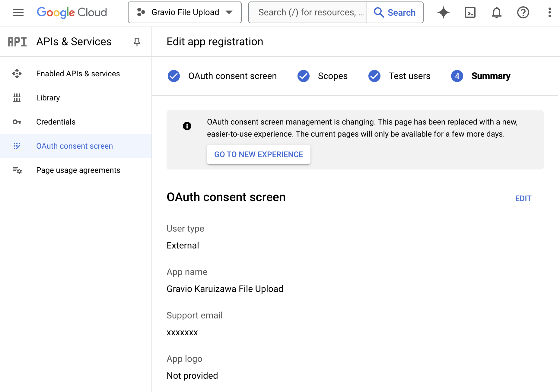Open Enabled APIs & services

(76, 74)
